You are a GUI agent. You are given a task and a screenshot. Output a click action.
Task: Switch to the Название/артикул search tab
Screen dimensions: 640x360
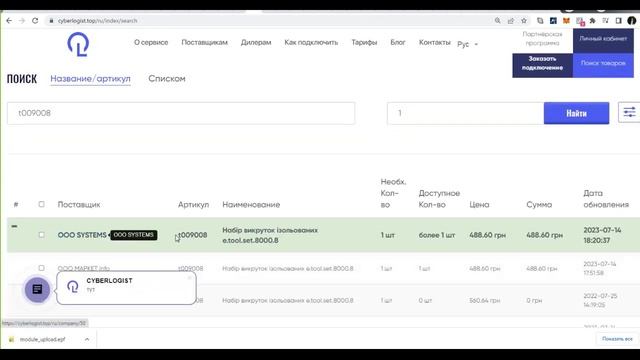tap(90, 78)
